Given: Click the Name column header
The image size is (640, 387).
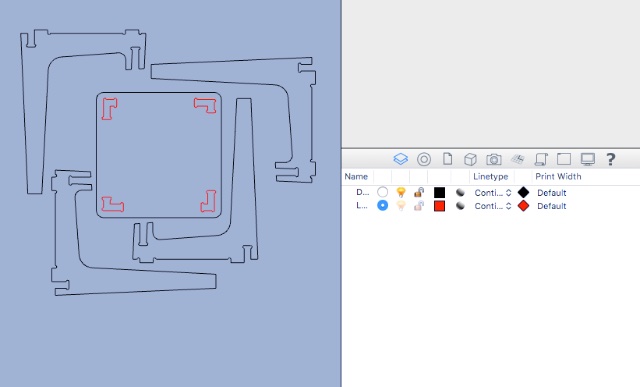Looking at the screenshot, I should (x=356, y=176).
